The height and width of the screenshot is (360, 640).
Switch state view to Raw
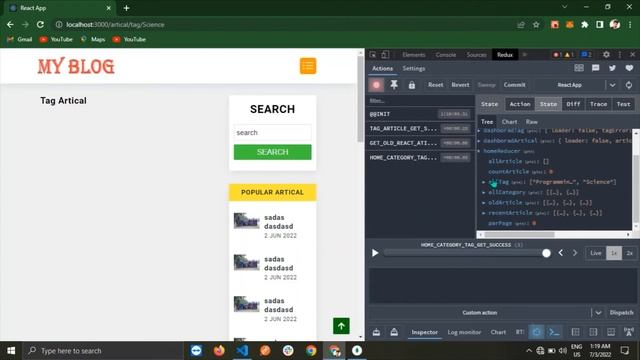(x=531, y=122)
